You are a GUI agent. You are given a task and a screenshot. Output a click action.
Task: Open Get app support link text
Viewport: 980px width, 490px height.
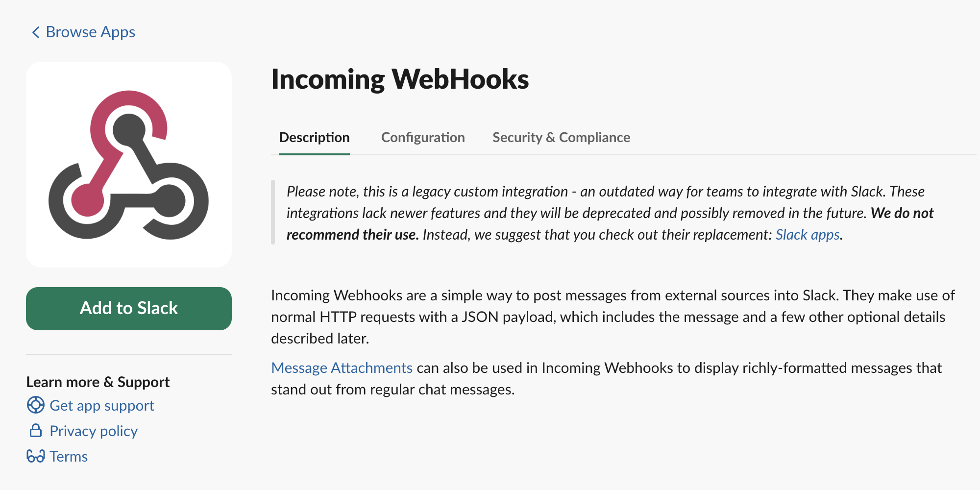point(102,406)
